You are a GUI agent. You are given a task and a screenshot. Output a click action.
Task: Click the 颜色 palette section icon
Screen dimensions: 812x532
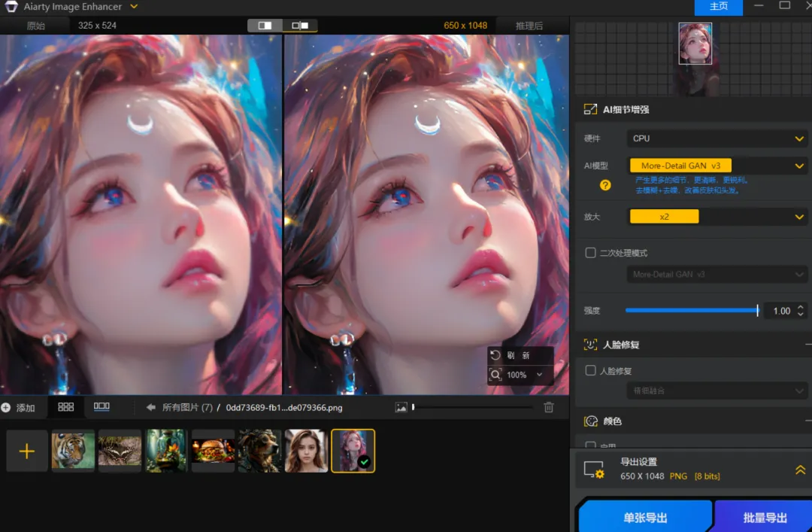coord(590,421)
